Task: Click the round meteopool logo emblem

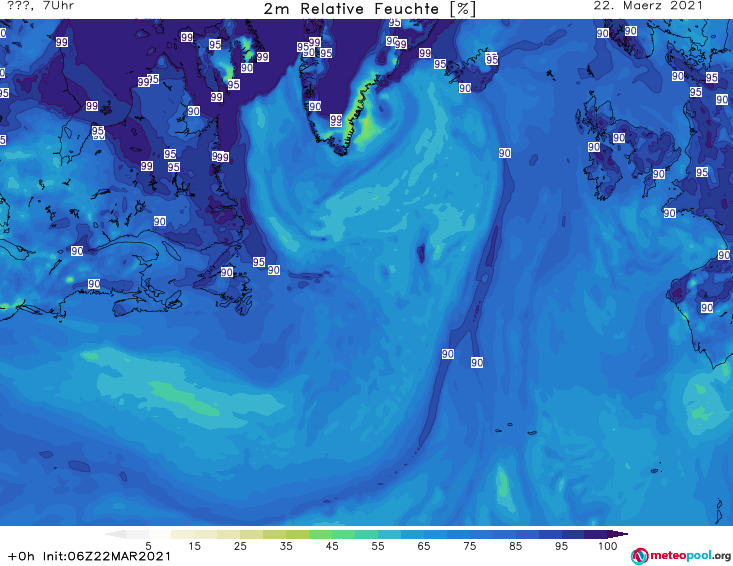Action: pos(639,556)
